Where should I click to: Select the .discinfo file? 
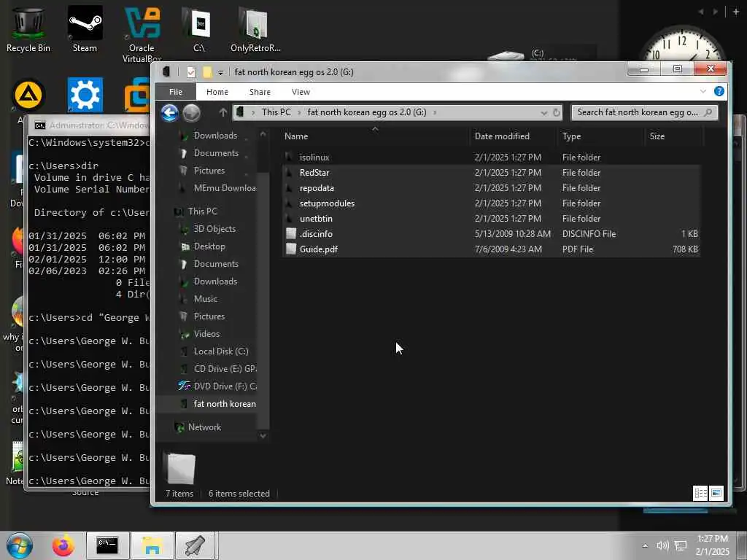click(491, 233)
